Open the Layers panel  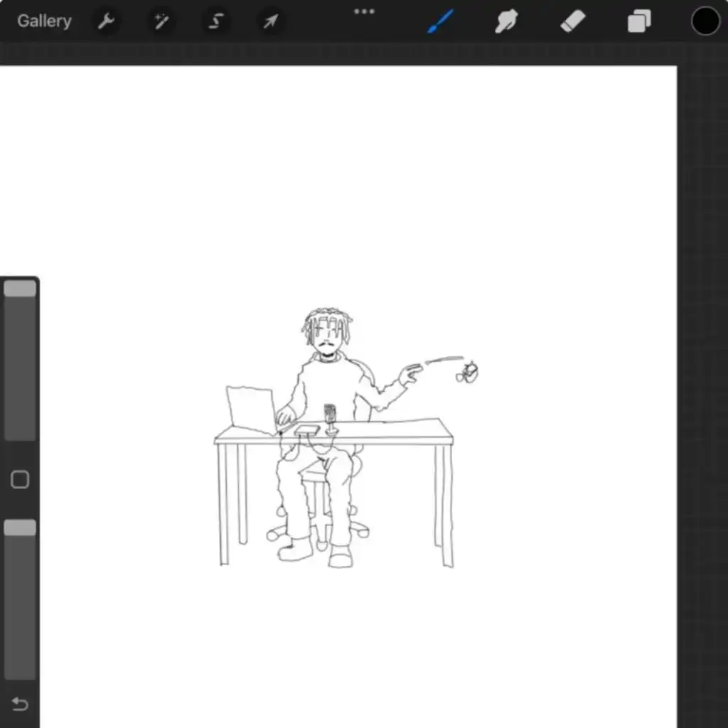point(639,22)
